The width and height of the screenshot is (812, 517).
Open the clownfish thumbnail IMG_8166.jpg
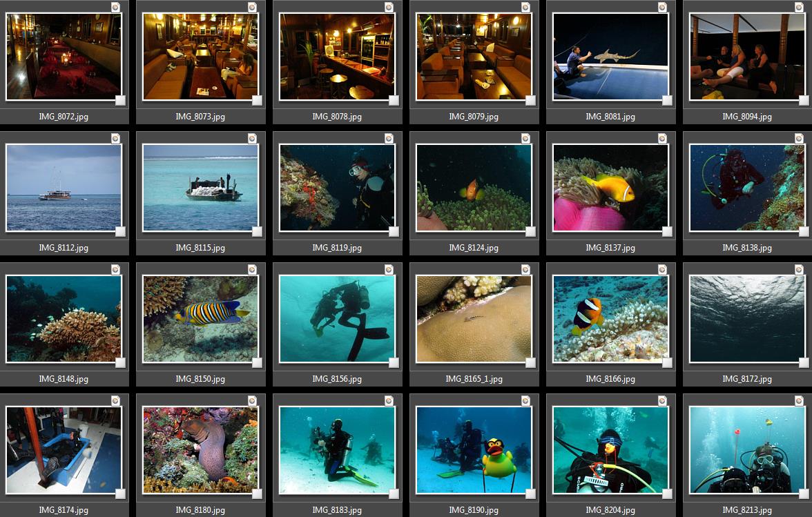click(610, 319)
